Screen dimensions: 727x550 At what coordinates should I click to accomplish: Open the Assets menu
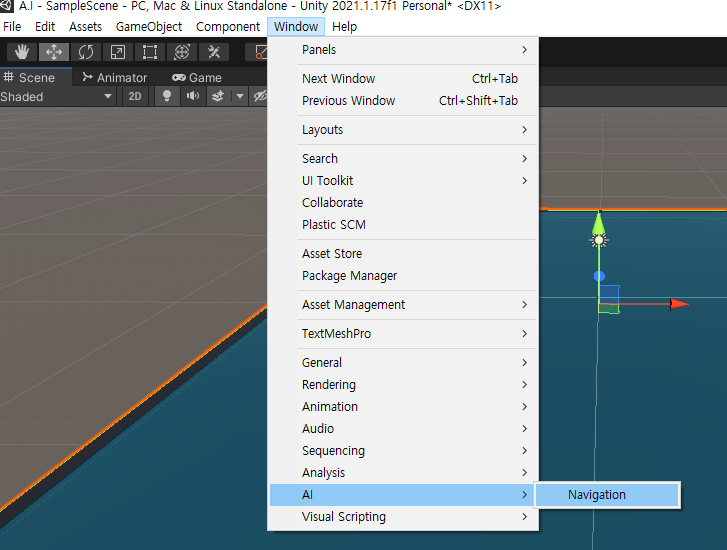tap(85, 26)
